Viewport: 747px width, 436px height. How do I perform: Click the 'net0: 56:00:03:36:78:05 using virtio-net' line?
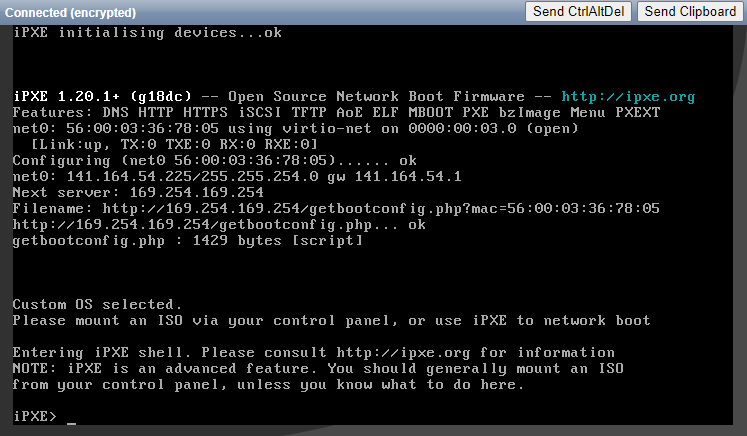(x=296, y=129)
